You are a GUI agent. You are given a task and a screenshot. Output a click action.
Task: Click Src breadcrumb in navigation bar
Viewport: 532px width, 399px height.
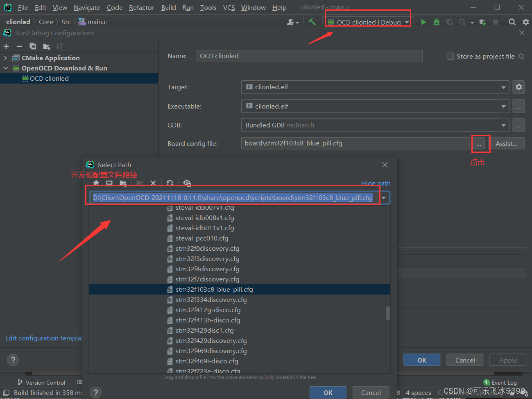pos(66,22)
